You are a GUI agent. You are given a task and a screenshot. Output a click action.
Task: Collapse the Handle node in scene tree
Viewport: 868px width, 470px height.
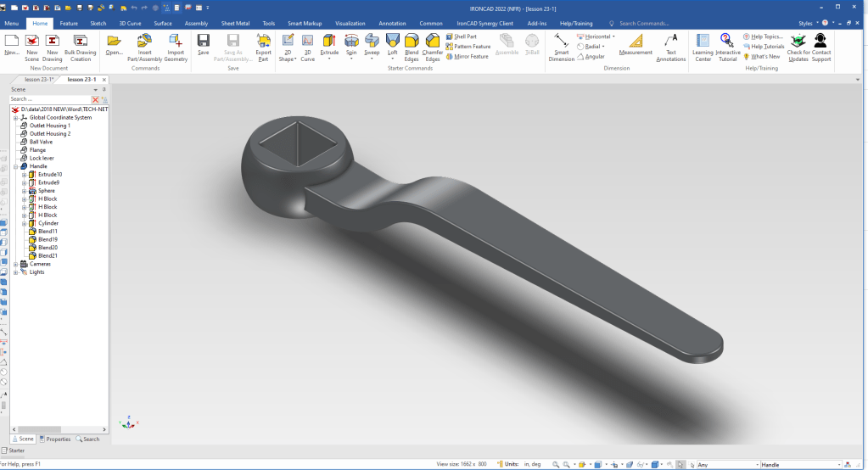(x=15, y=166)
